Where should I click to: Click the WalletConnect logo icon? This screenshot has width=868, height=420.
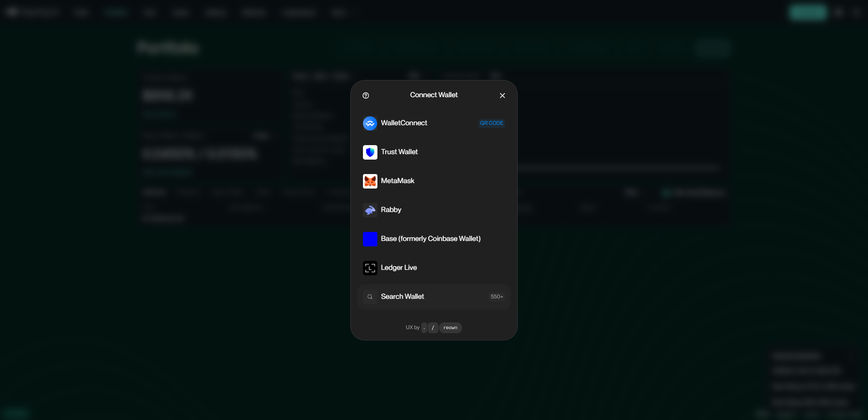point(370,123)
